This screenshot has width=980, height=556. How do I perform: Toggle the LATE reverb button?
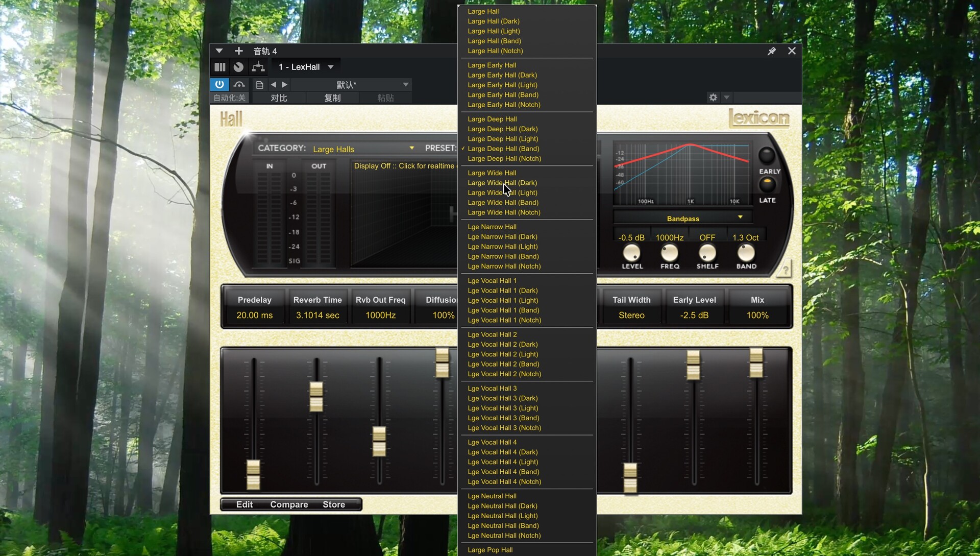pyautogui.click(x=767, y=184)
